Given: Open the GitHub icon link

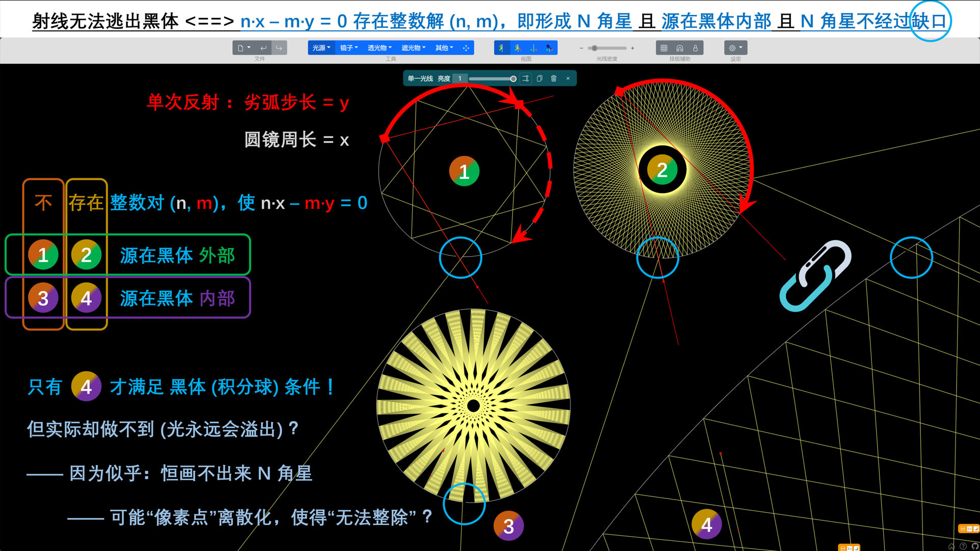Looking at the screenshot, I should tap(975, 546).
